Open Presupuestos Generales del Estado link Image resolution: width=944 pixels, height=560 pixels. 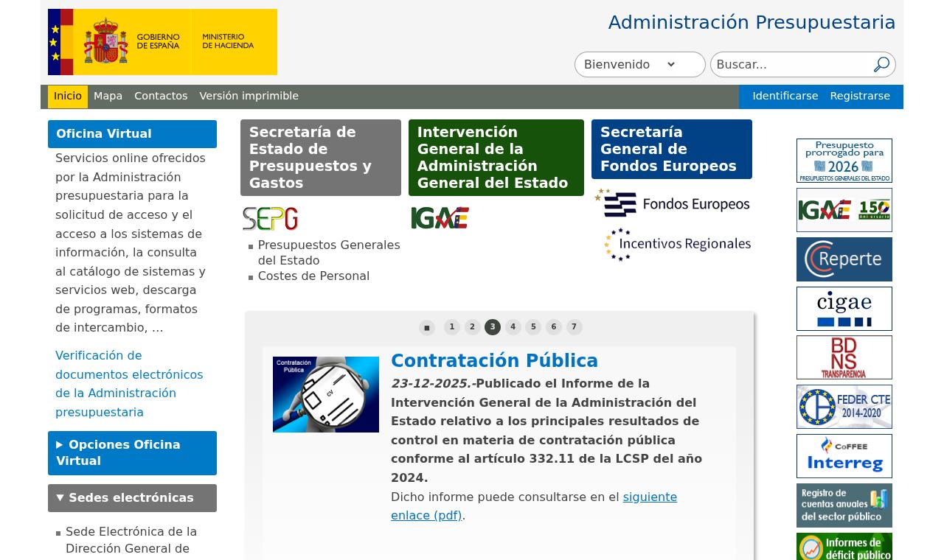point(329,253)
